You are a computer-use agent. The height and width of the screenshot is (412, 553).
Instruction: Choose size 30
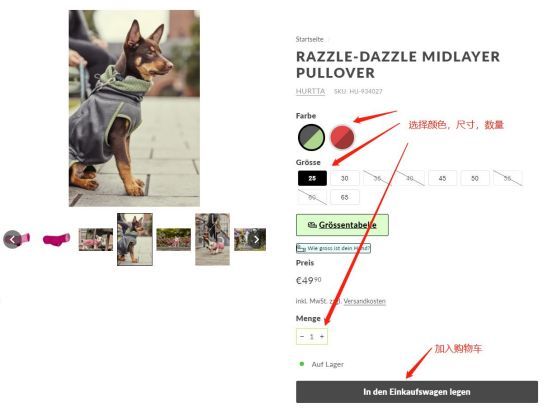(x=345, y=178)
